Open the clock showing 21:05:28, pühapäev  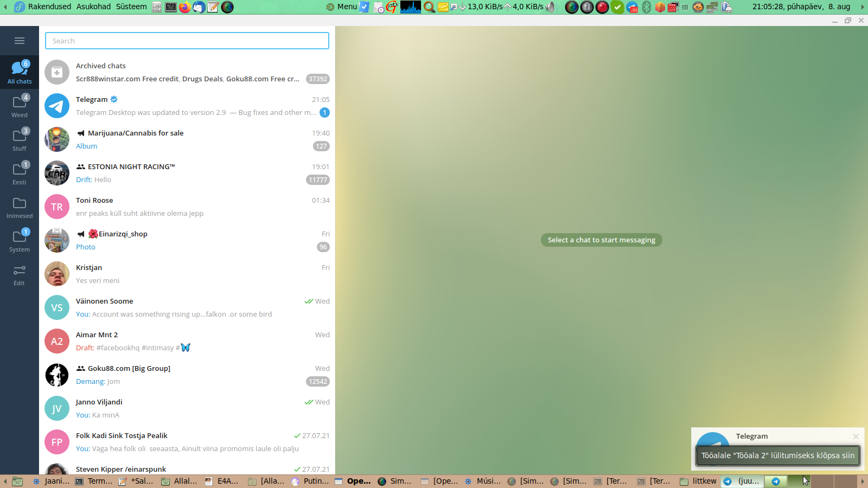[x=801, y=7]
